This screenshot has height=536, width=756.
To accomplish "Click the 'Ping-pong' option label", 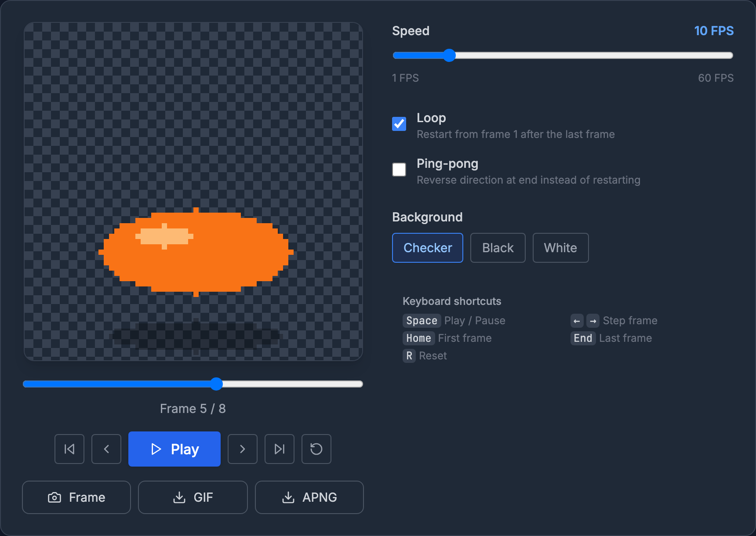I will click(447, 164).
